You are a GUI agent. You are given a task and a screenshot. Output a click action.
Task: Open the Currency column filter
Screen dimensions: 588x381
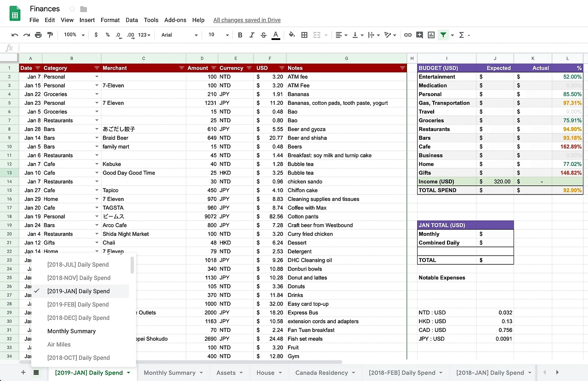[x=249, y=68]
